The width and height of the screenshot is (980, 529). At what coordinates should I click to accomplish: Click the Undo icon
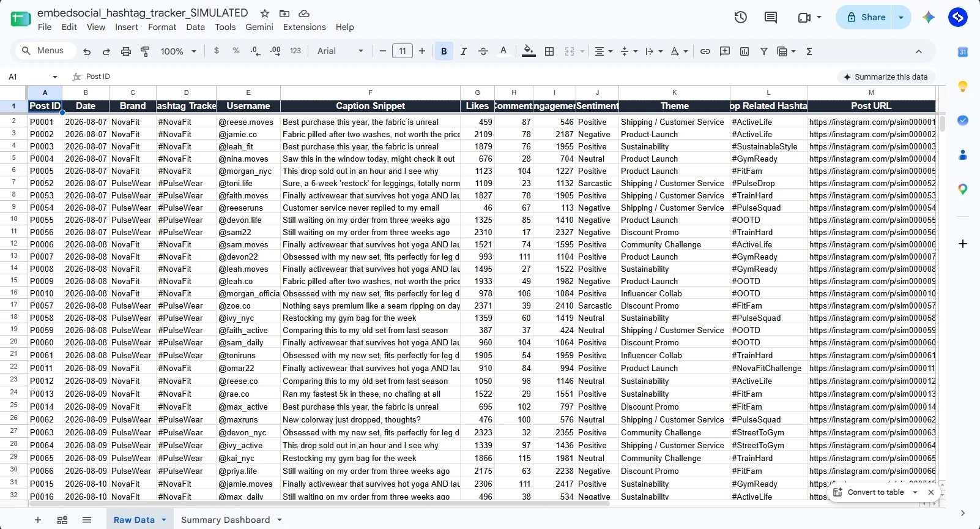coord(87,51)
